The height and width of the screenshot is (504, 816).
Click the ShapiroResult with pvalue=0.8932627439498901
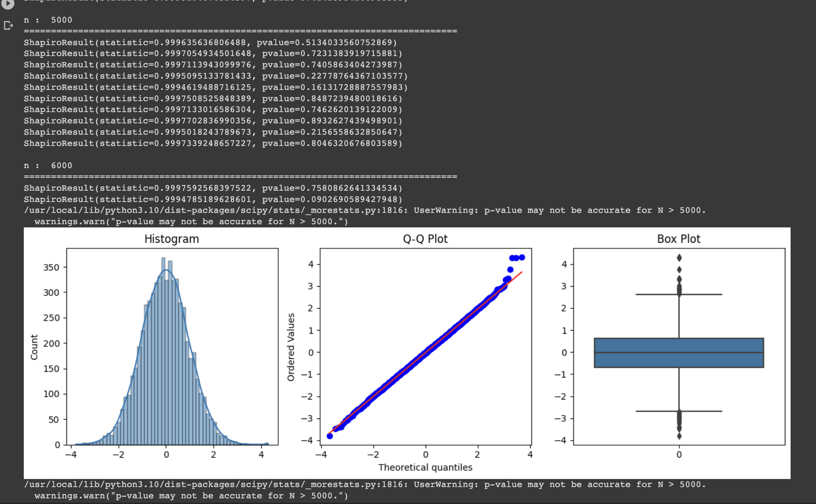pos(213,121)
